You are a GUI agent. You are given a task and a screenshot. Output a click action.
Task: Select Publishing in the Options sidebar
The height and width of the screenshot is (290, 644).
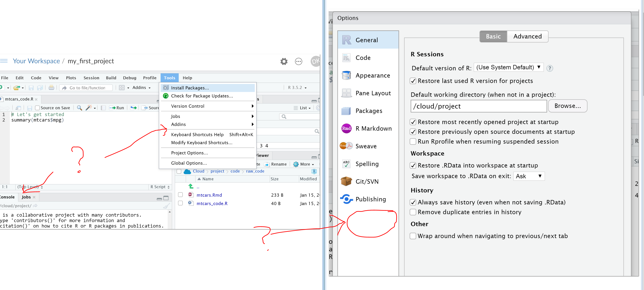click(368, 199)
